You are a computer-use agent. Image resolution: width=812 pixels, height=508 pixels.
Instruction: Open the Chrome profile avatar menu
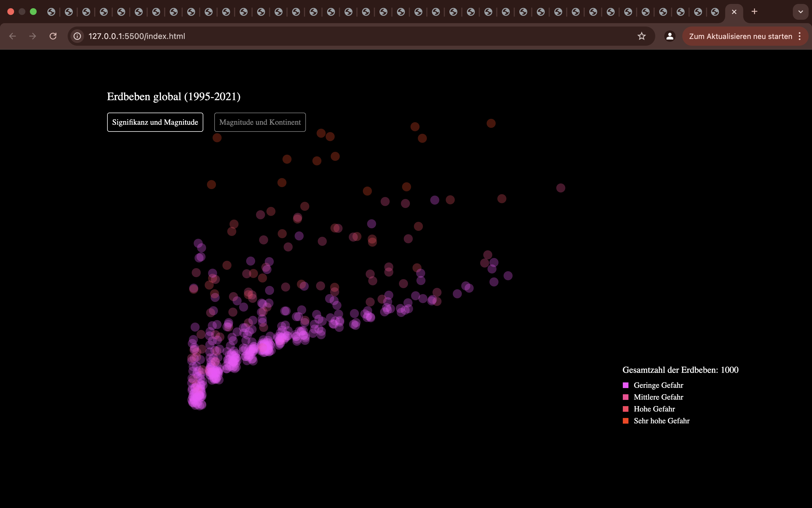pyautogui.click(x=670, y=36)
